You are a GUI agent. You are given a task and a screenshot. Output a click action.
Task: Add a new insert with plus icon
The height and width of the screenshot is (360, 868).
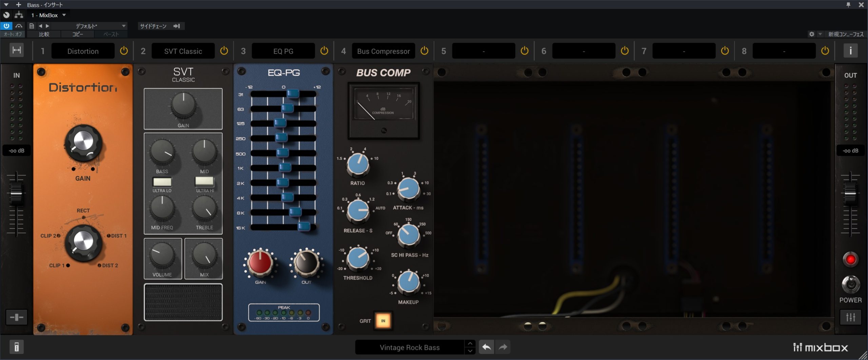(x=19, y=5)
